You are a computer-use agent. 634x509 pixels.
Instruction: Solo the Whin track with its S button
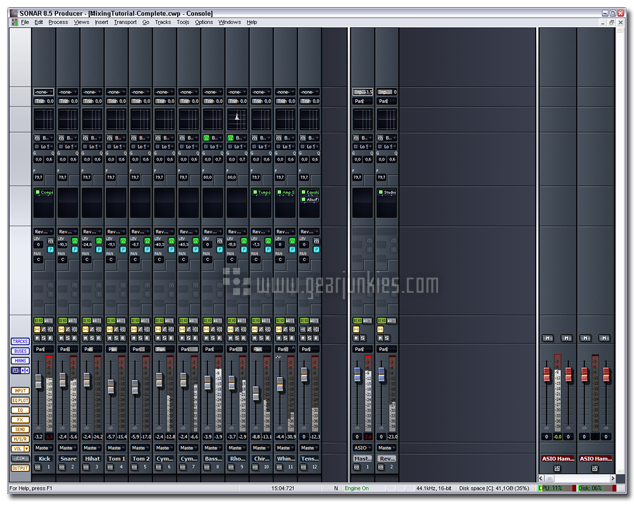286,338
